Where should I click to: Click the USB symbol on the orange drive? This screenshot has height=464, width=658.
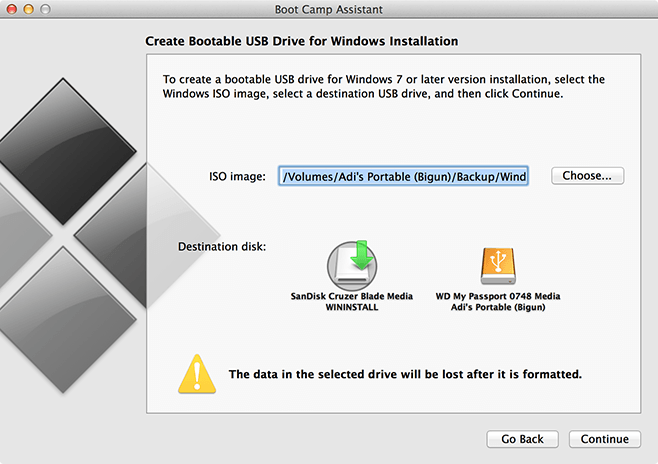tap(498, 261)
